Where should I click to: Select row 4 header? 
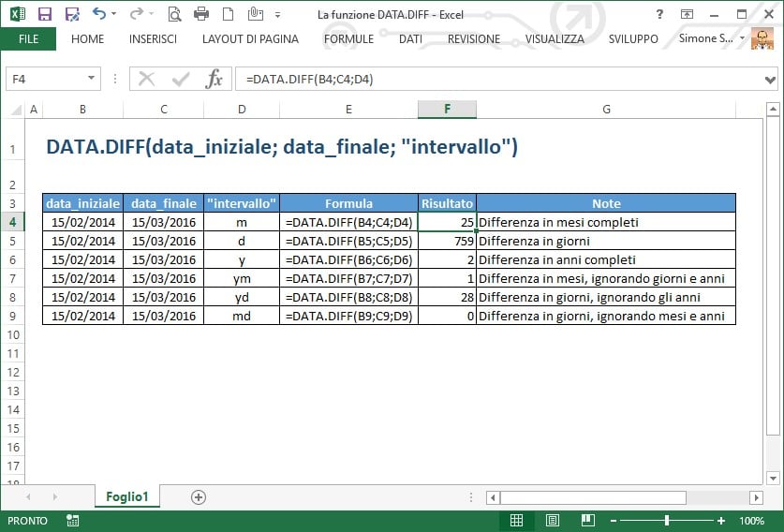pyautogui.click(x=12, y=222)
